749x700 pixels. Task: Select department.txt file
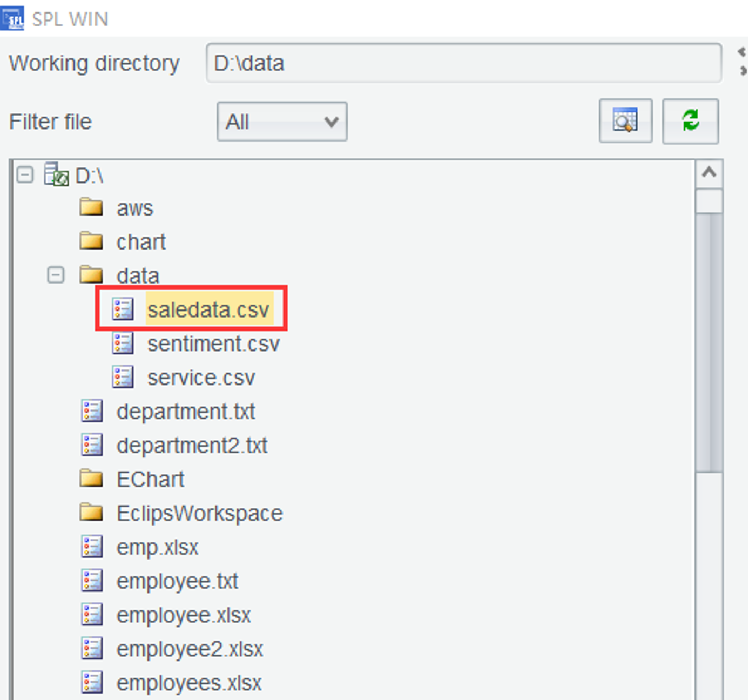tap(185, 412)
